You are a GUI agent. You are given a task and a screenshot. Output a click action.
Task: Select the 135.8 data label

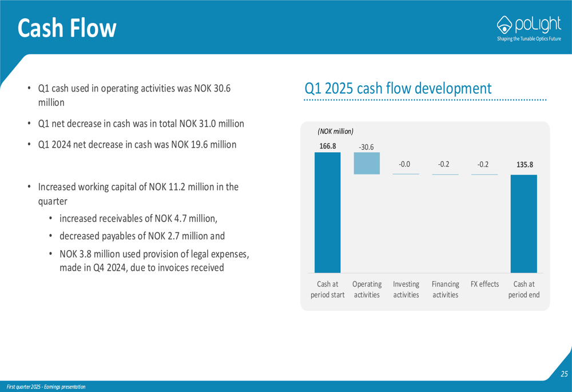pos(525,165)
